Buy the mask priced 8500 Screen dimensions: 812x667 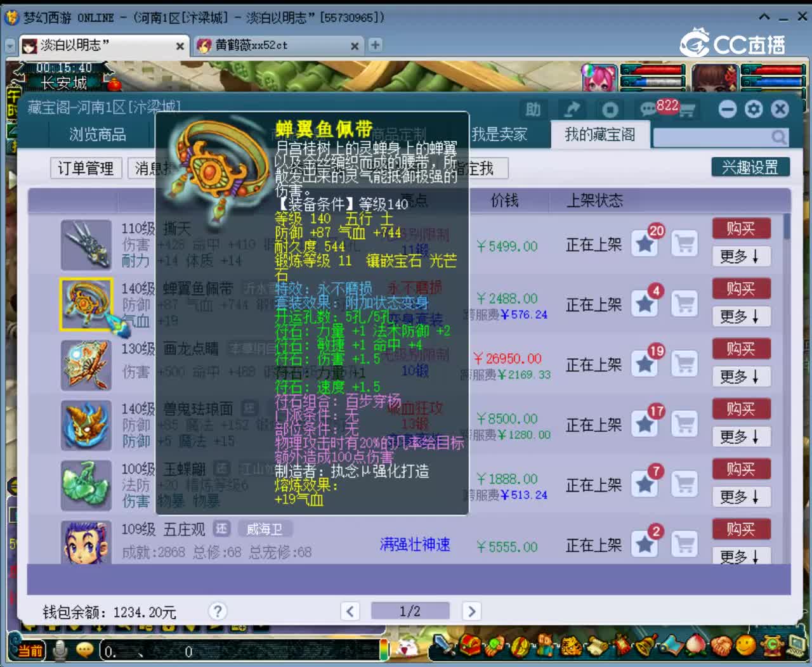point(740,409)
